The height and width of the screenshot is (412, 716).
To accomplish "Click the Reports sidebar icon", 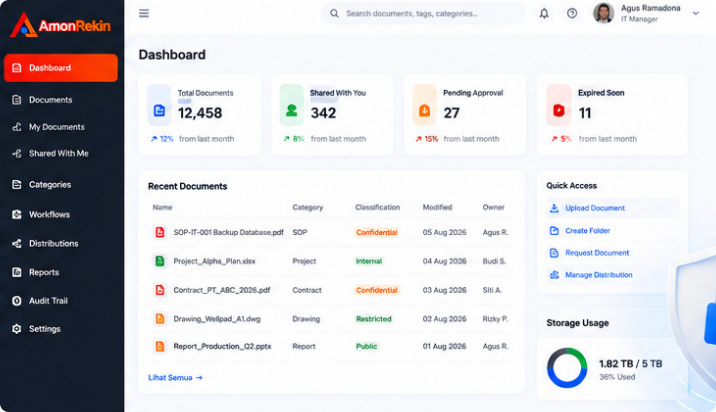I will 17,272.
